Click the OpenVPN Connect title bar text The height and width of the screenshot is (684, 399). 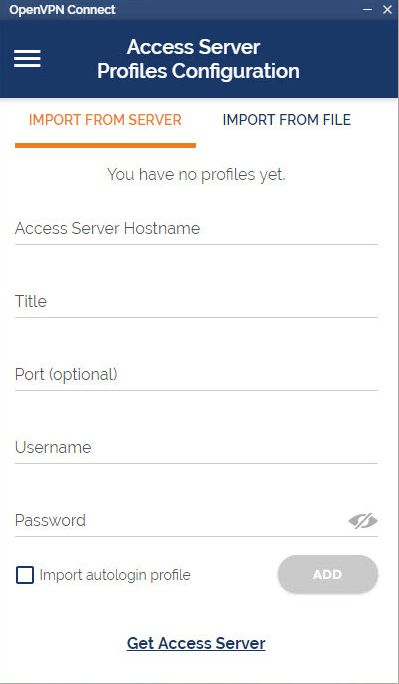[62, 10]
